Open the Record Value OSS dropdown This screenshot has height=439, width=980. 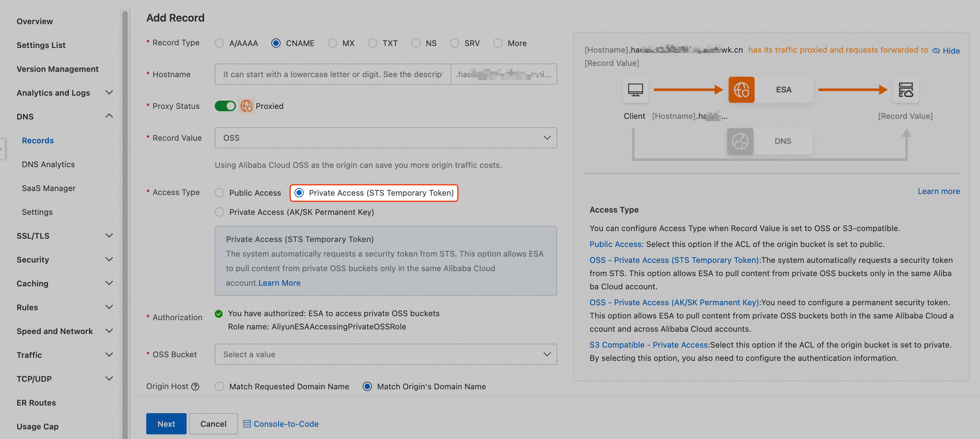[x=386, y=137]
